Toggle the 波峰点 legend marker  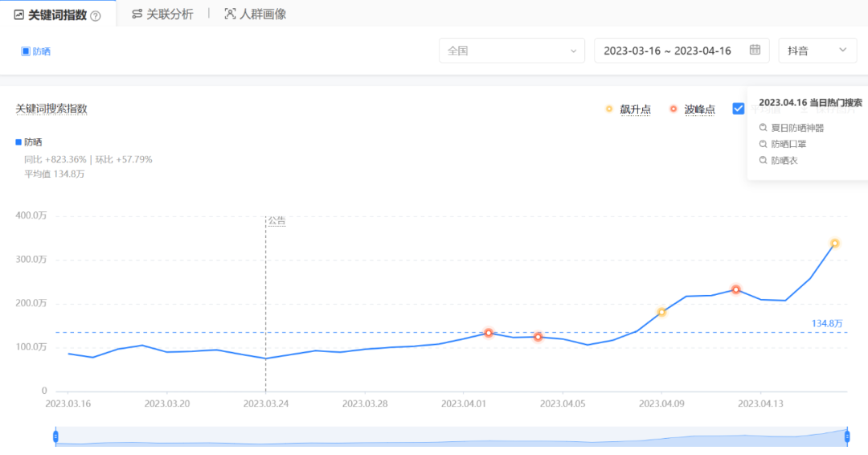pyautogui.click(x=674, y=109)
